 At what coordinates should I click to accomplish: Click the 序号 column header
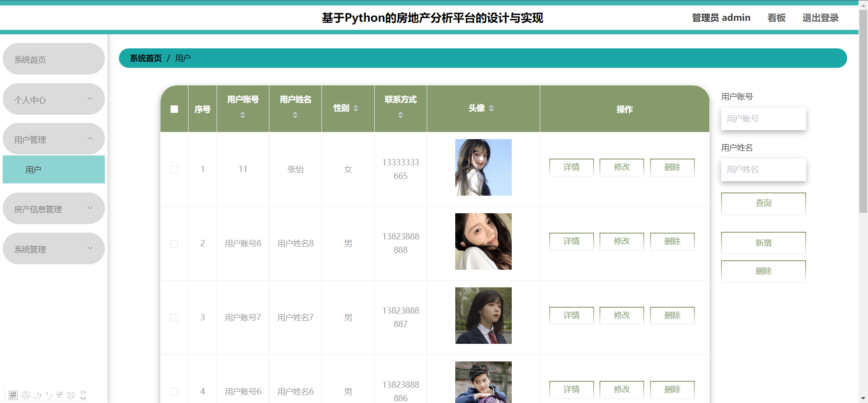pyautogui.click(x=203, y=109)
